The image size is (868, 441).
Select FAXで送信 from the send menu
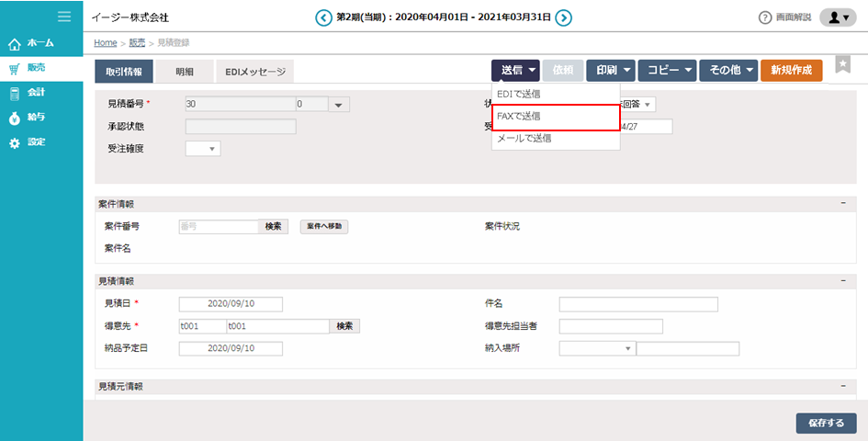(x=555, y=117)
